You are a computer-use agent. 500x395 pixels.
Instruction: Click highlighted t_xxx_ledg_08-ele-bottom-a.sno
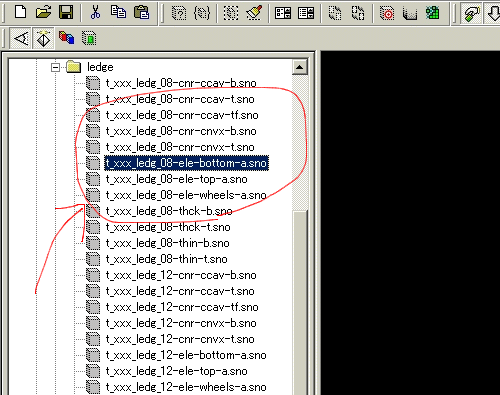[186, 163]
